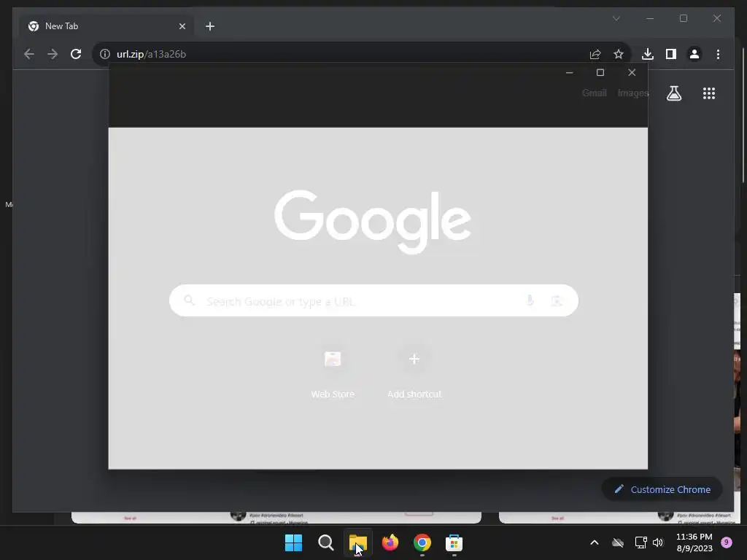Reload the page with the refresh icon
Viewport: 747px width, 560px height.
click(76, 54)
